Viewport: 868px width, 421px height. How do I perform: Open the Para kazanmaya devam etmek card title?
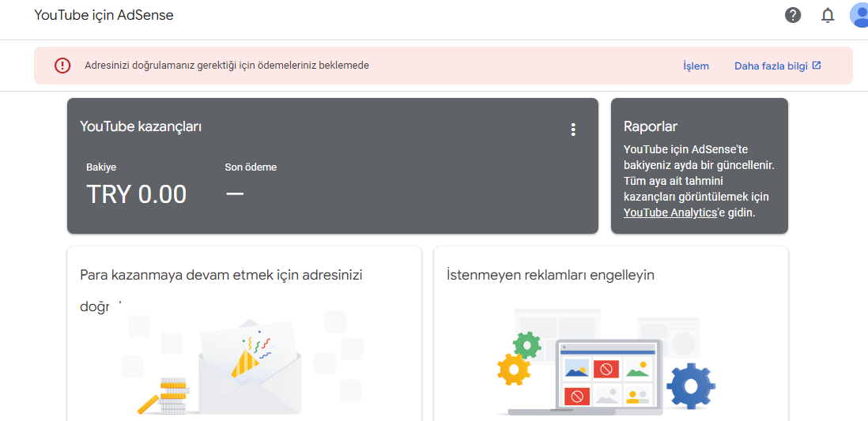point(221,291)
